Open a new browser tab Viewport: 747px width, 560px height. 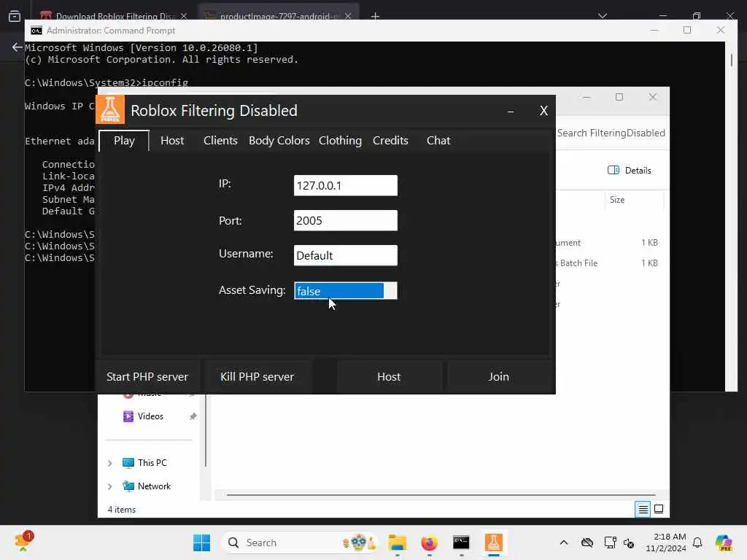tap(375, 16)
